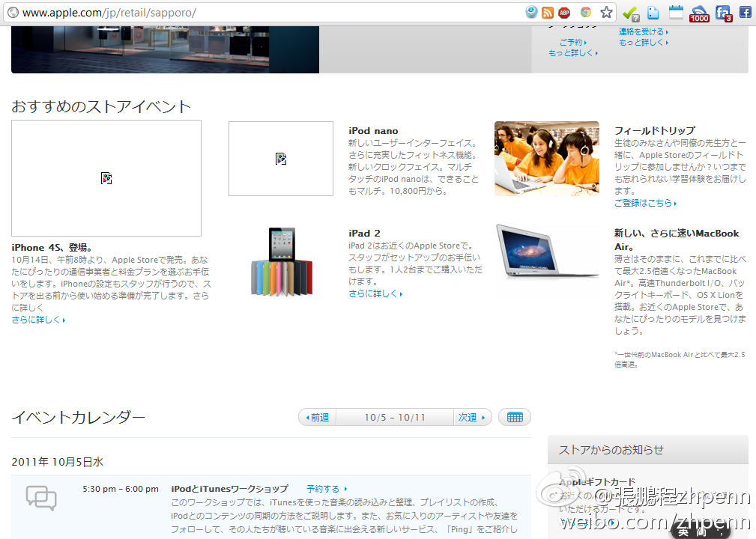This screenshot has height=539, width=756.
Task: Click the Chrome logo icon in address bar
Action: tap(586, 13)
